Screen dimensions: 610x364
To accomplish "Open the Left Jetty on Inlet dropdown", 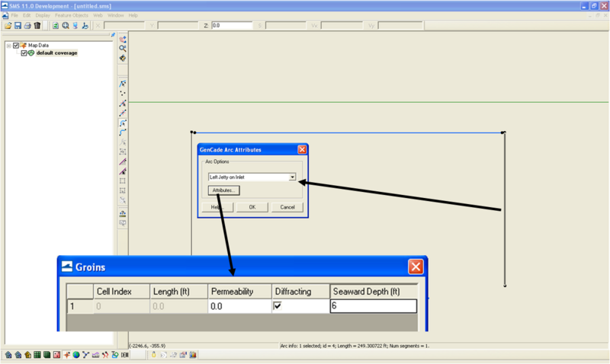I will pos(292,177).
